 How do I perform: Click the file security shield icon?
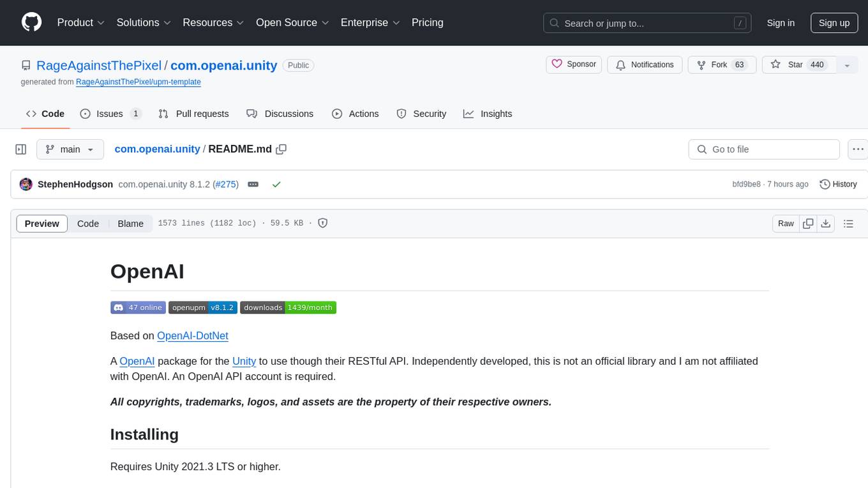click(x=323, y=223)
